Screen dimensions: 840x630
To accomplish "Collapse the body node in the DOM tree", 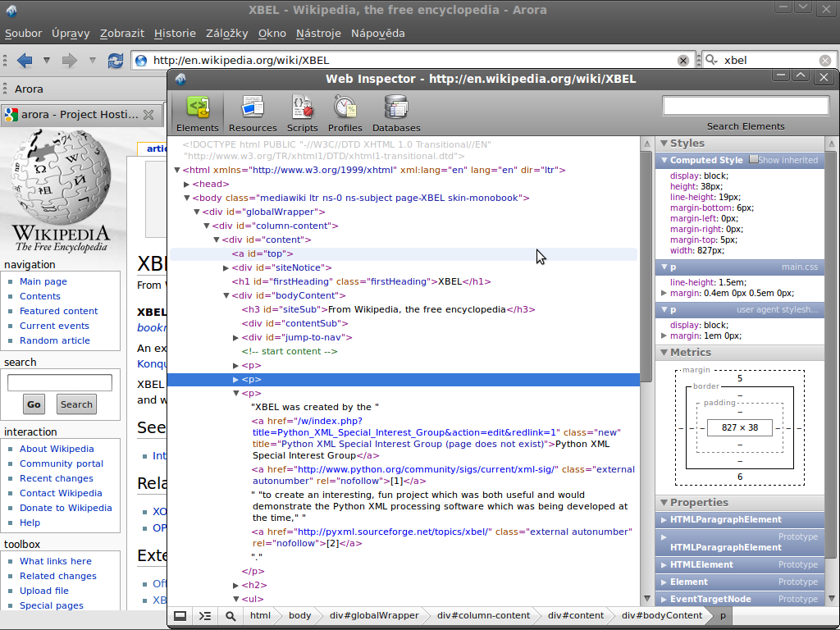I will tap(186, 199).
